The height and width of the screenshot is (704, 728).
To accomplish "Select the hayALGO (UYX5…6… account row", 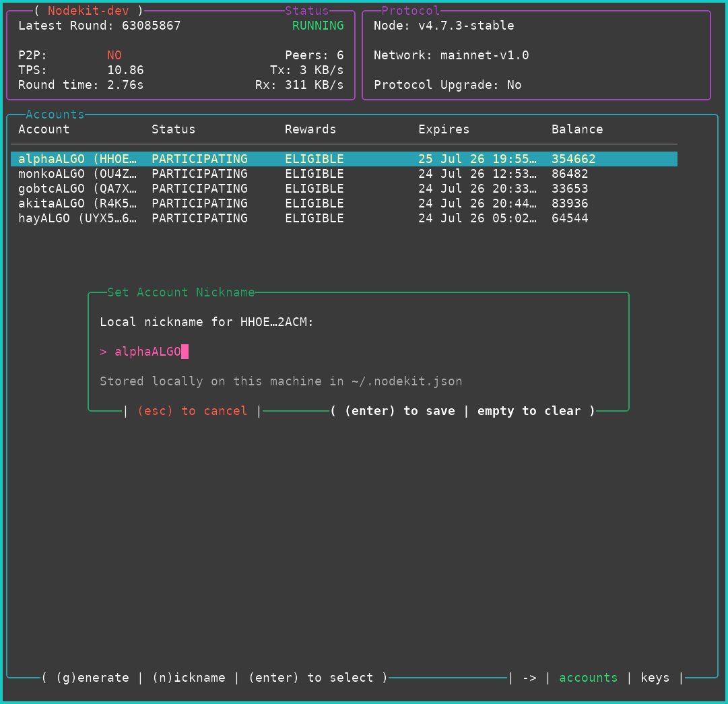I will click(x=344, y=218).
